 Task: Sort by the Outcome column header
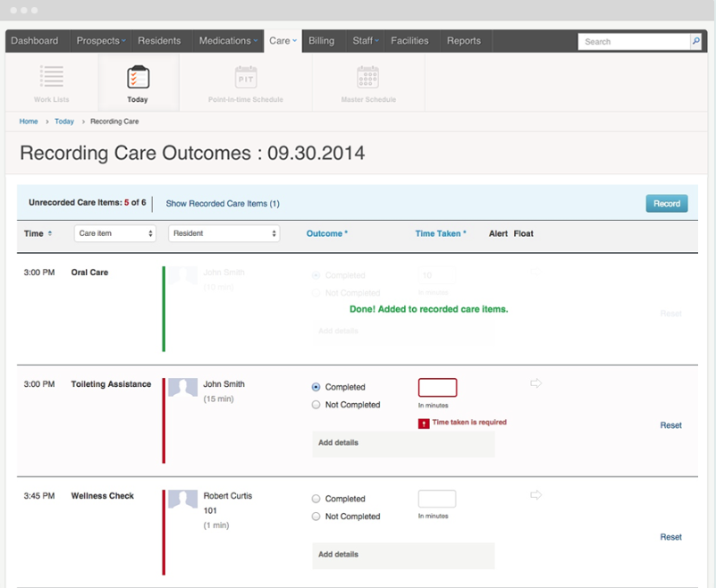pyautogui.click(x=327, y=234)
